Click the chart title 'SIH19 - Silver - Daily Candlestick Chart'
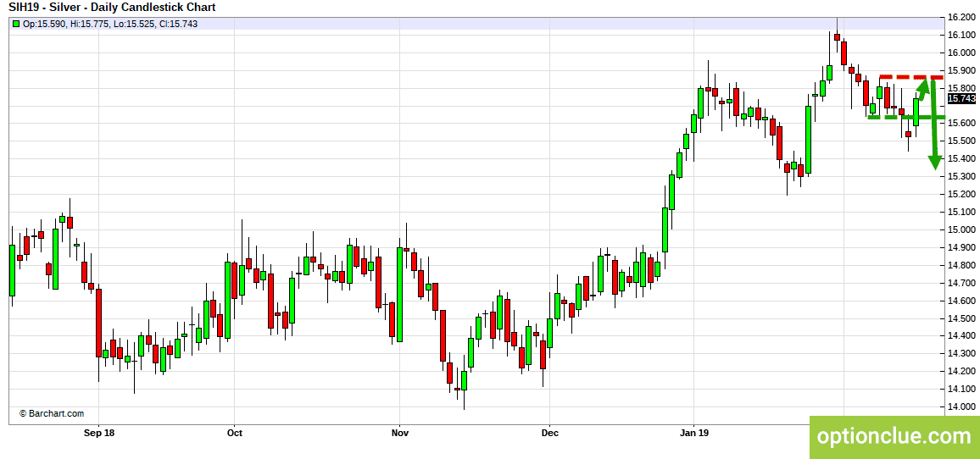980x459 pixels. 112,8
